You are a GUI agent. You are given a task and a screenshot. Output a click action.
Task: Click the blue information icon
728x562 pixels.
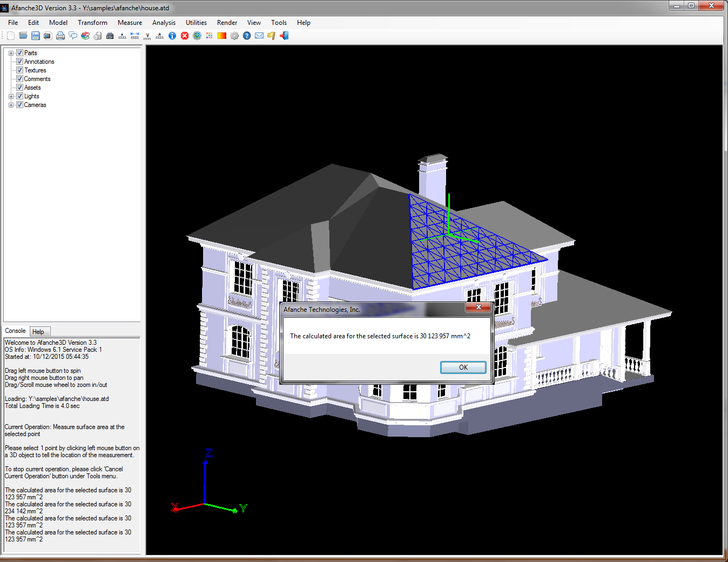pos(172,36)
